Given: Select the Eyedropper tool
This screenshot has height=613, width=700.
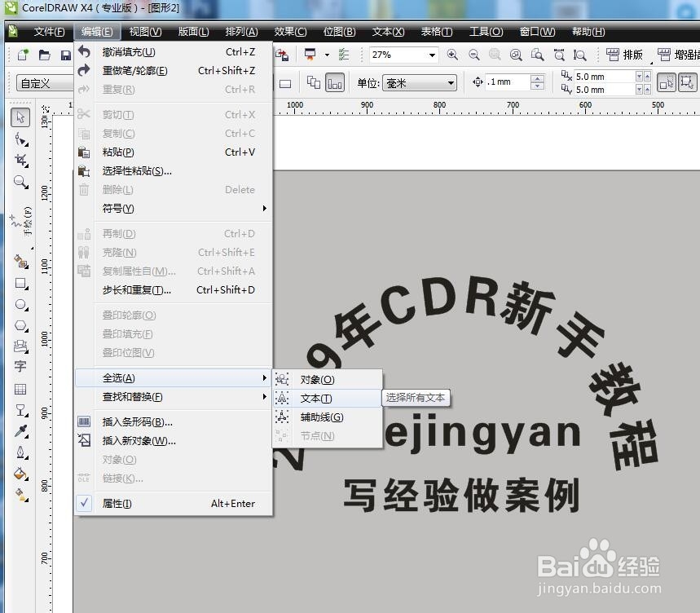Looking at the screenshot, I should pos(20,431).
